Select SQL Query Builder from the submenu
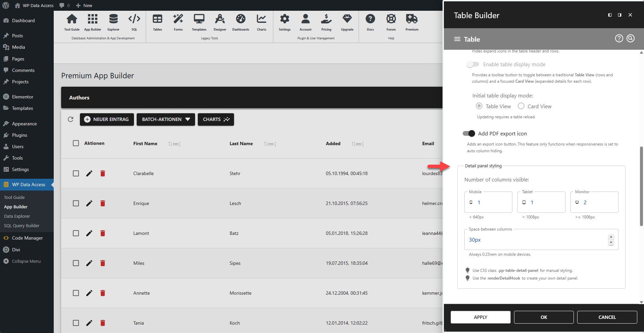The height and width of the screenshot is (333, 644). pos(21,225)
